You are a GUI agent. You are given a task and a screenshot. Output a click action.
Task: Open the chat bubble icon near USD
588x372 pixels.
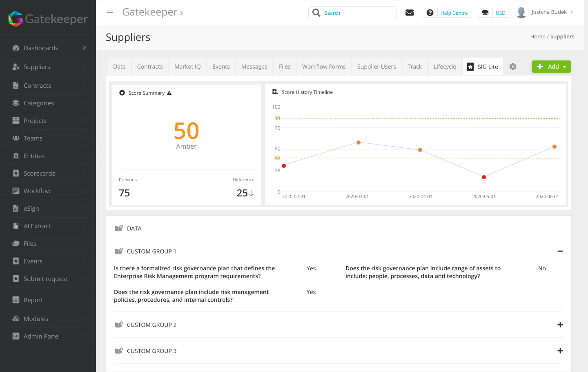(485, 12)
